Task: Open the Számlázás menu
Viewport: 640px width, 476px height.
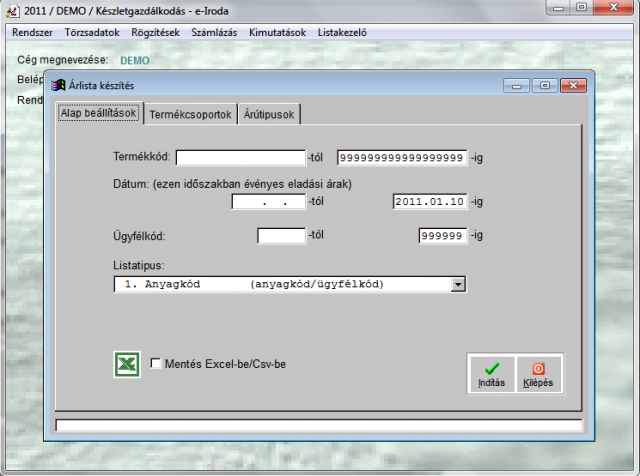Action: 215,32
